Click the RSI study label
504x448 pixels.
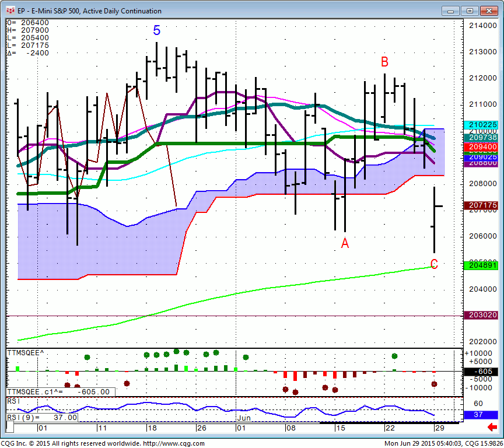pos(13,401)
